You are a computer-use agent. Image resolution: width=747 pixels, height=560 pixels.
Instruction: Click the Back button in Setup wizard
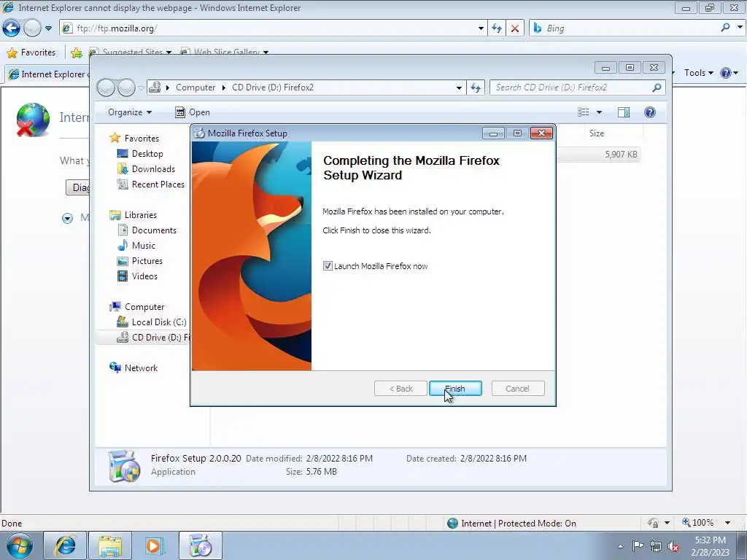[x=400, y=389]
